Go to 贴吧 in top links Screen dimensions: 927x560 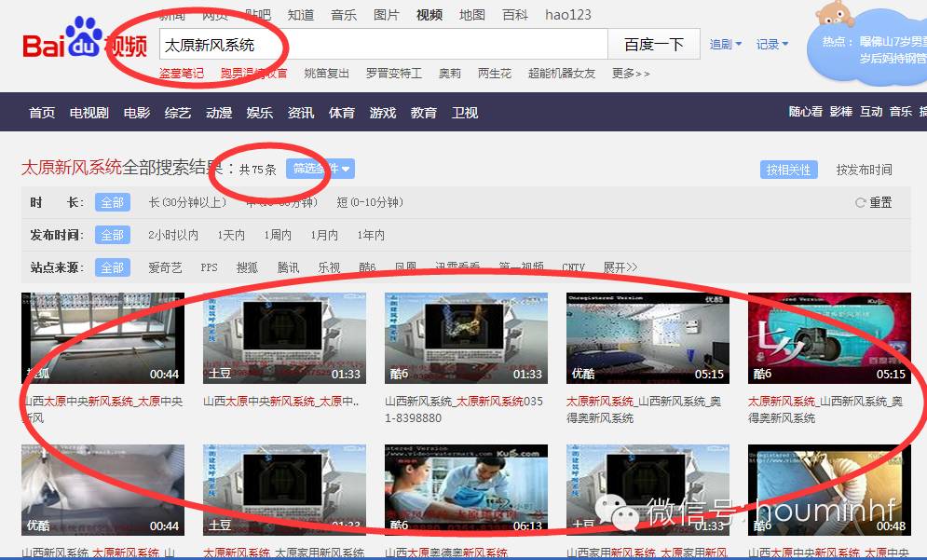(258, 15)
